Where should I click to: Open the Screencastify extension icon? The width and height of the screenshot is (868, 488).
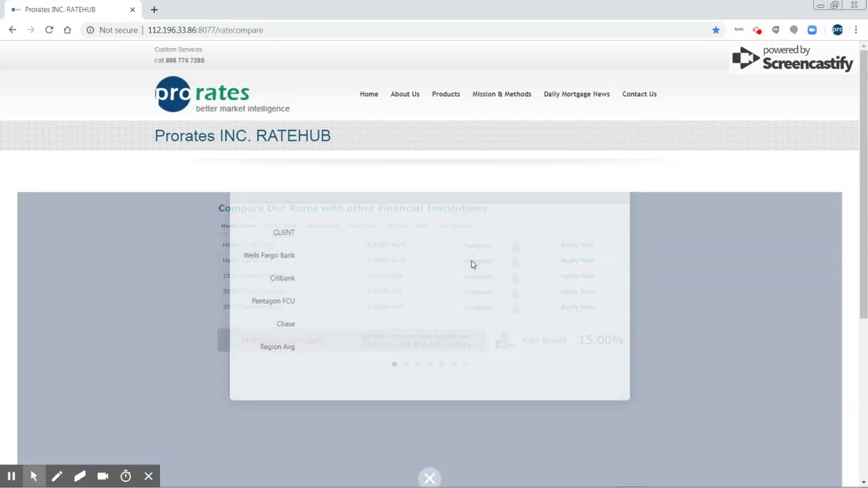coord(757,30)
